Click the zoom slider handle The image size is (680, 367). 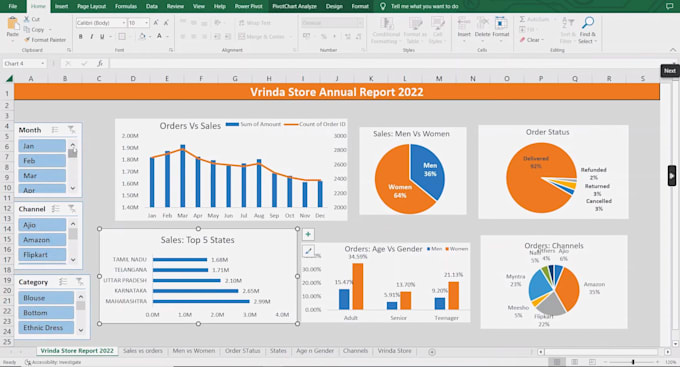(x=633, y=362)
